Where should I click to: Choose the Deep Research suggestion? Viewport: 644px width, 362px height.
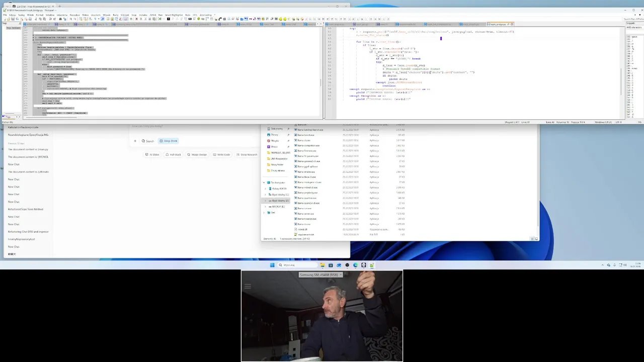pos(247,154)
